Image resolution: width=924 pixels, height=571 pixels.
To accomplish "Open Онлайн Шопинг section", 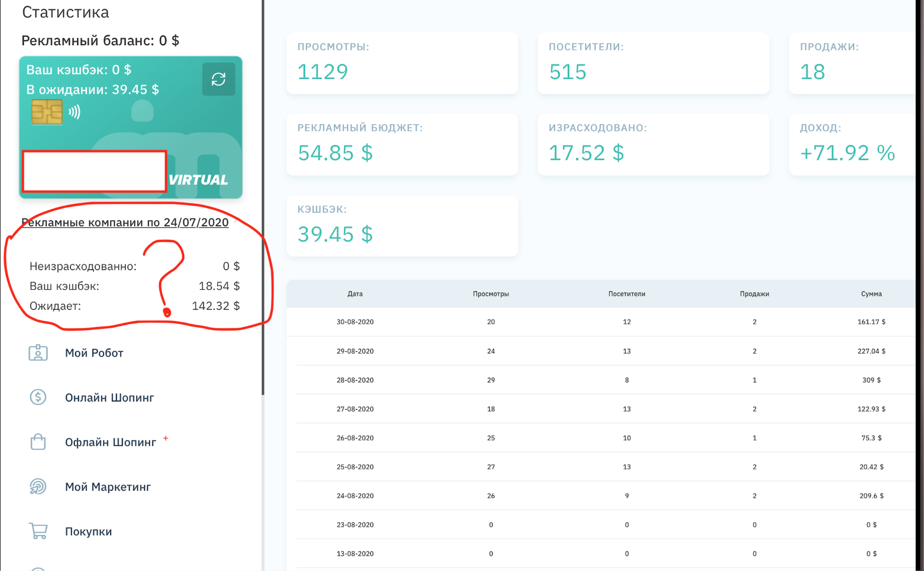I will (x=110, y=398).
